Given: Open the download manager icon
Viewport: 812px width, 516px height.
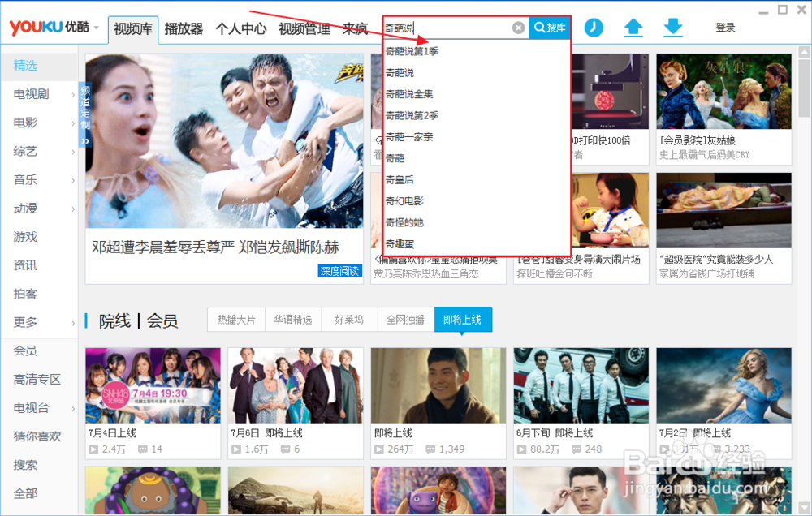Looking at the screenshot, I should (x=673, y=27).
